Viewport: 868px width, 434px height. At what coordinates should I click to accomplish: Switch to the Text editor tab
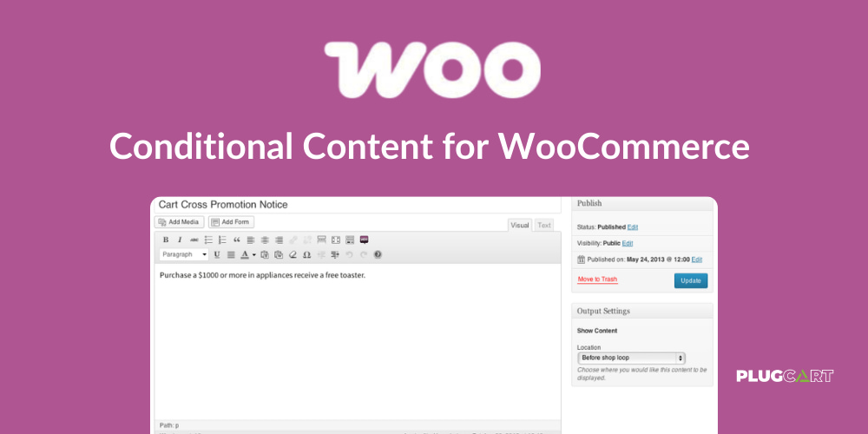544,226
